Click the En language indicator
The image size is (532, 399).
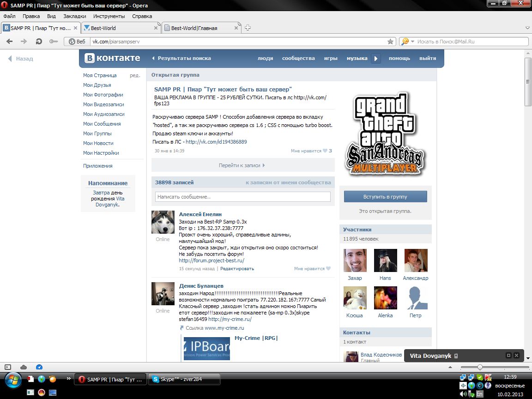click(x=479, y=394)
